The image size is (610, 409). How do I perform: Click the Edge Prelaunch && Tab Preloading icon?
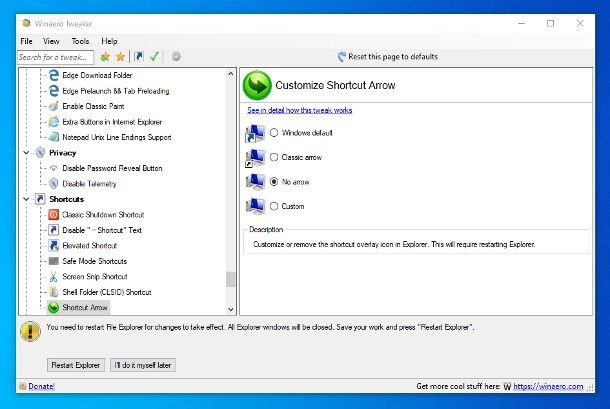(x=54, y=91)
